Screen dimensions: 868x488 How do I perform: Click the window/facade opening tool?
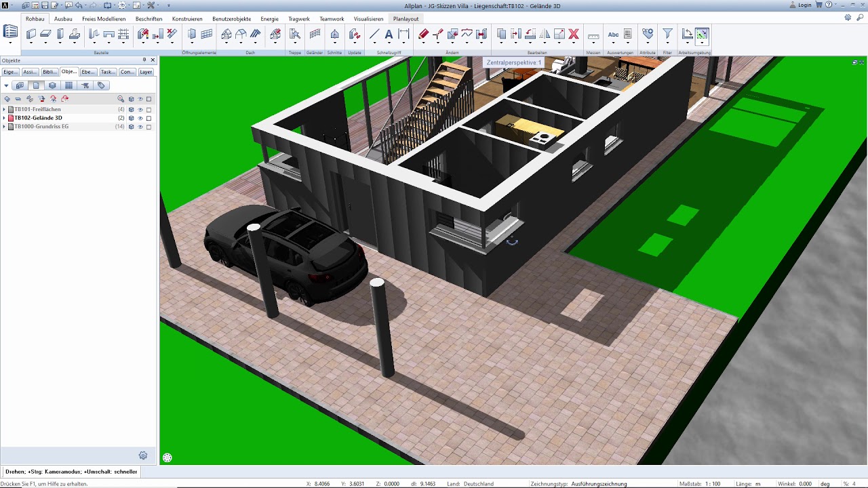coord(207,34)
